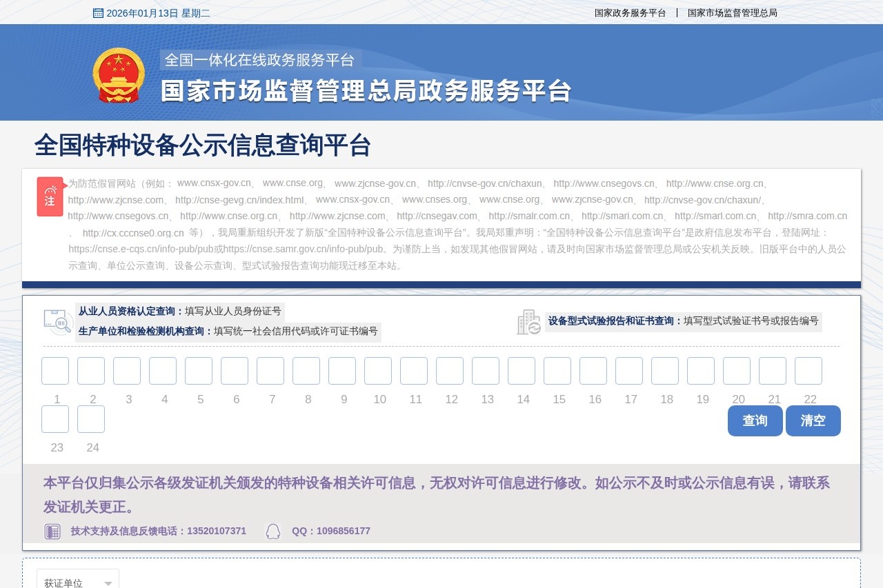Image resolution: width=883 pixels, height=588 pixels.
Task: Click the national emblem logo in the header
Action: [118, 75]
